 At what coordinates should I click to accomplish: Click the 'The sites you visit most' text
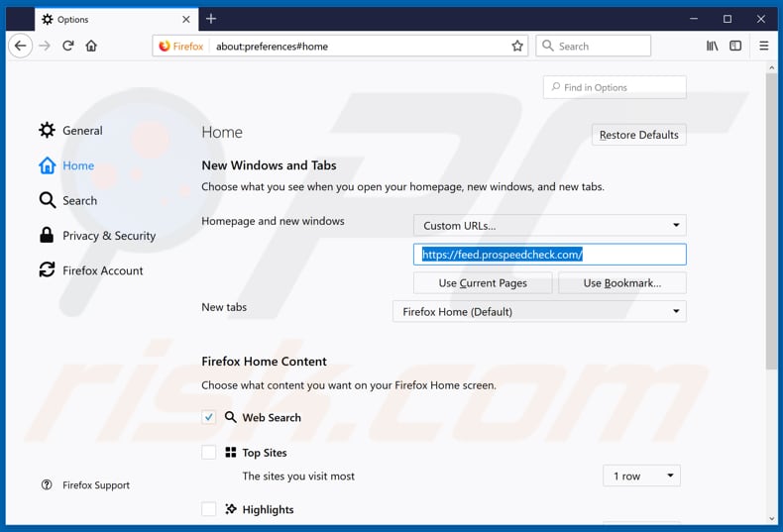pyautogui.click(x=298, y=477)
